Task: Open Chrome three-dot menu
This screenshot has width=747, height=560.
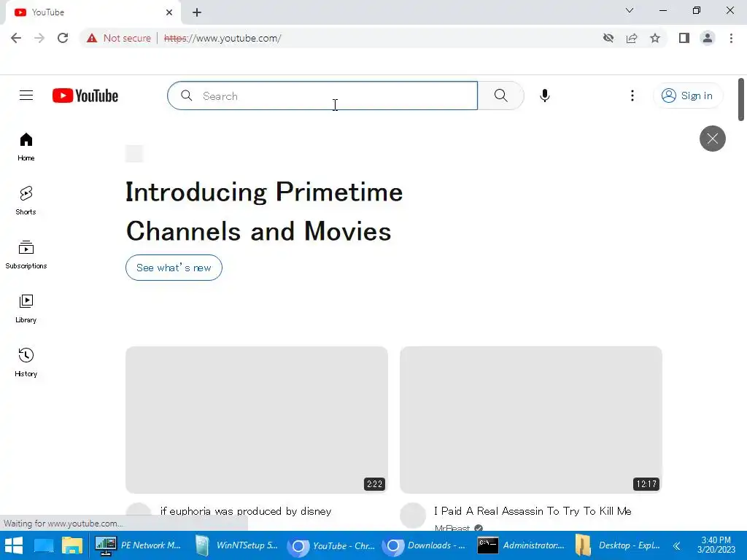Action: (731, 38)
